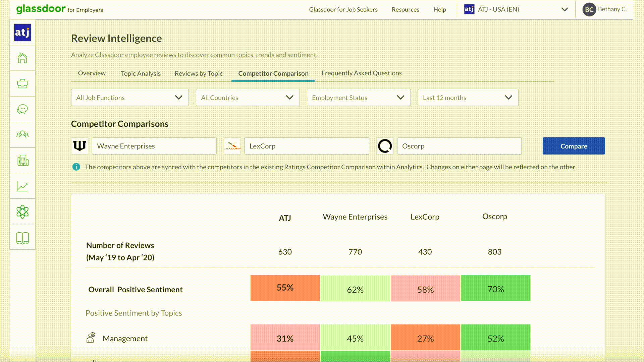Viewport: 644px width, 362px height.
Task: Click the BC user avatar
Action: (x=589, y=9)
